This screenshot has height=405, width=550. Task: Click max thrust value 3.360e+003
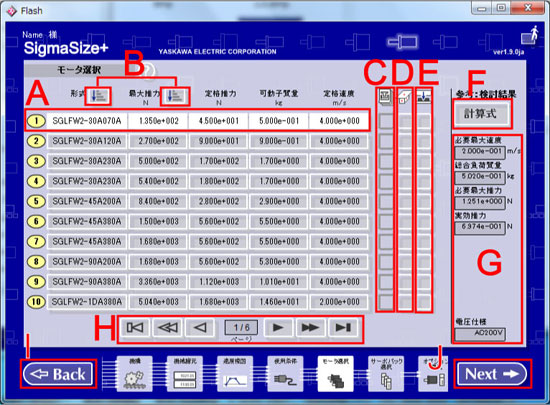pyautogui.click(x=158, y=282)
